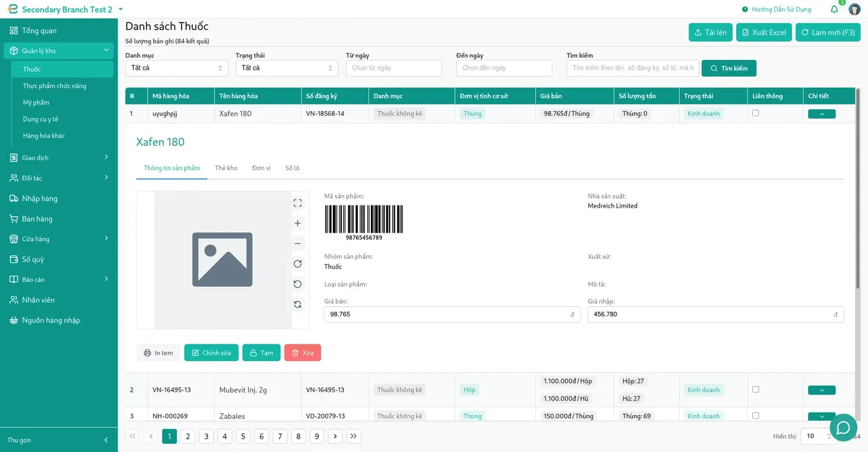Screen dimensions: 868x452
Task: Focus the Tìm kiếm search input field
Action: click(x=633, y=68)
